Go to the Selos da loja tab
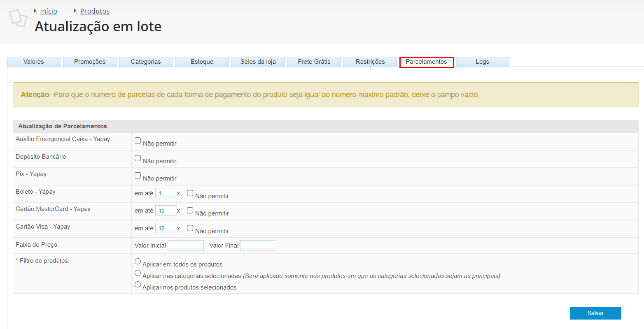Screen dimensions: 644x329 click(258, 62)
